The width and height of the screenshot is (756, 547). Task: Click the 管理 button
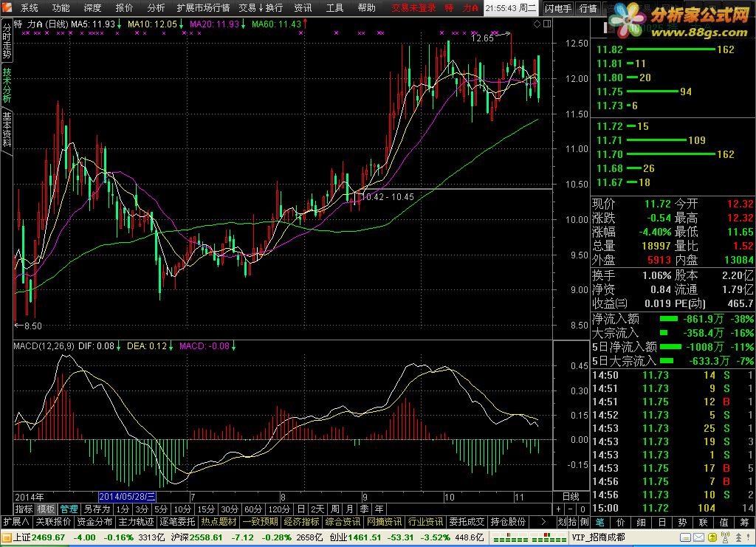click(69, 509)
